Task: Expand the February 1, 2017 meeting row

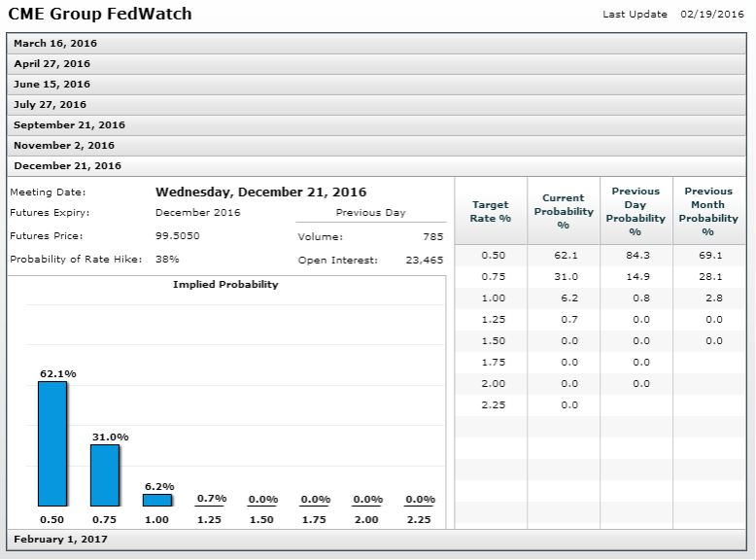Action: [x=60, y=539]
